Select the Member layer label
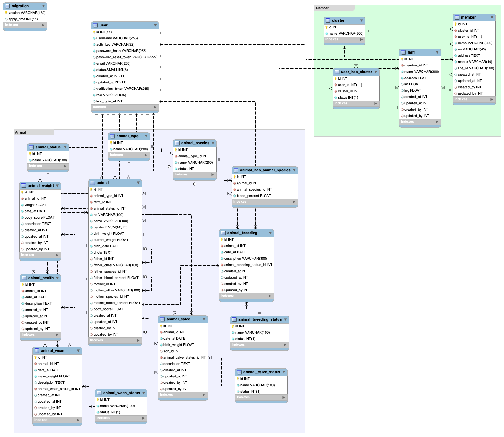This screenshot has width=504, height=437. click(322, 8)
